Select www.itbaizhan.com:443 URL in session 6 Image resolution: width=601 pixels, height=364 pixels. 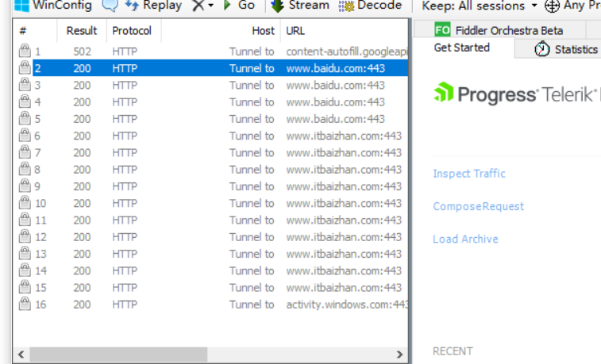click(x=344, y=136)
